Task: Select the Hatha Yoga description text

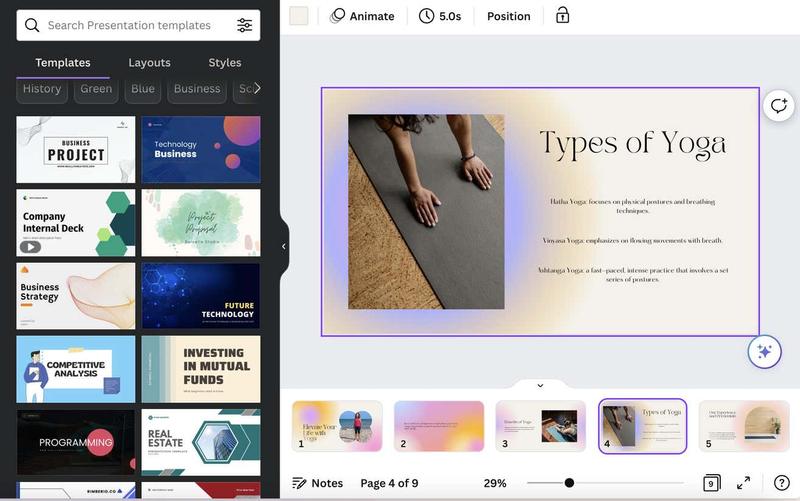Action: click(632, 206)
